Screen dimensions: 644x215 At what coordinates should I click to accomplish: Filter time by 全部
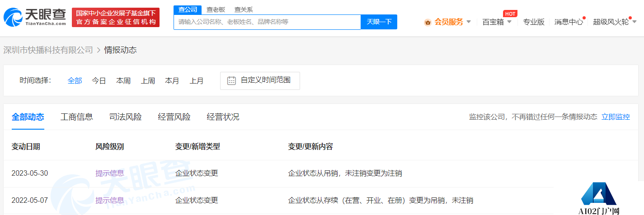75,80
